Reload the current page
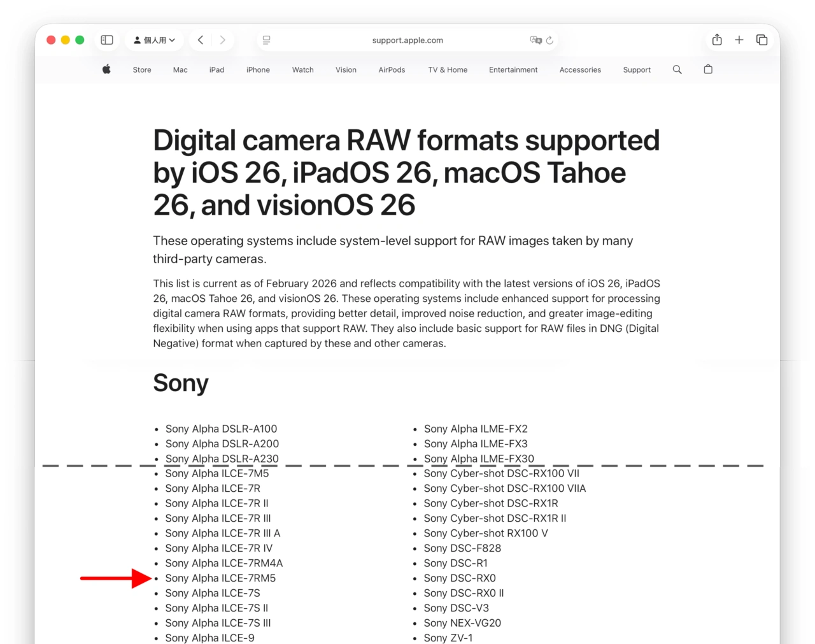Image resolution: width=815 pixels, height=644 pixels. pos(550,40)
